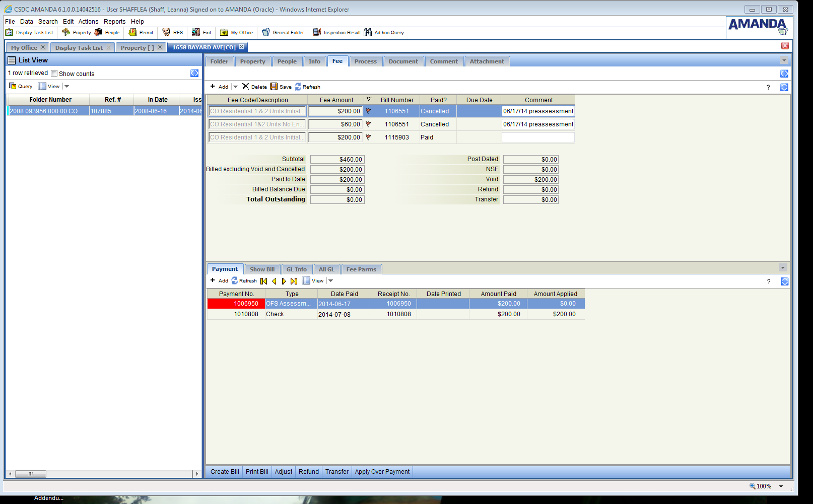Expand the payment View dropdown arrow
This screenshot has width=813, height=504.
(331, 281)
